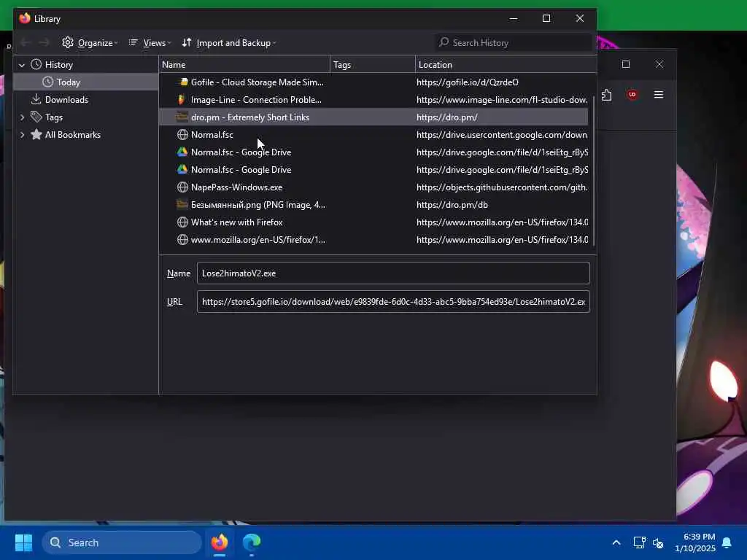Expand the Tags tree node
Viewport: 747px width, 560px height.
pyautogui.click(x=22, y=117)
